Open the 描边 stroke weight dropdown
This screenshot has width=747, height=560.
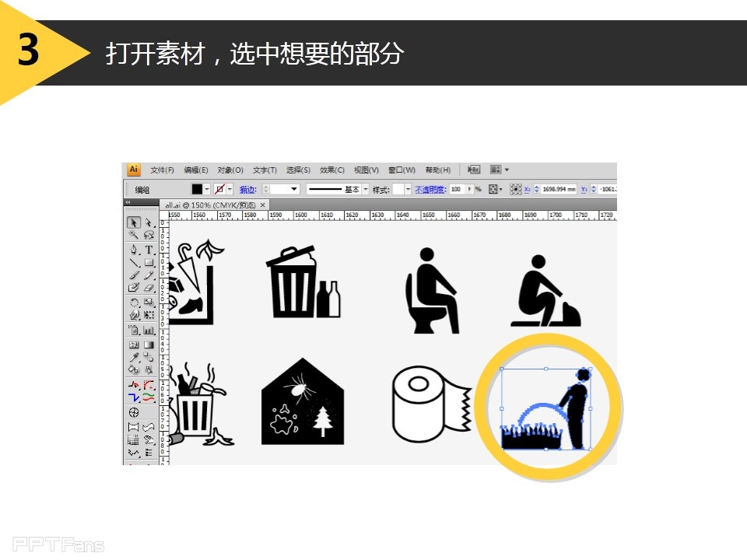click(x=296, y=188)
